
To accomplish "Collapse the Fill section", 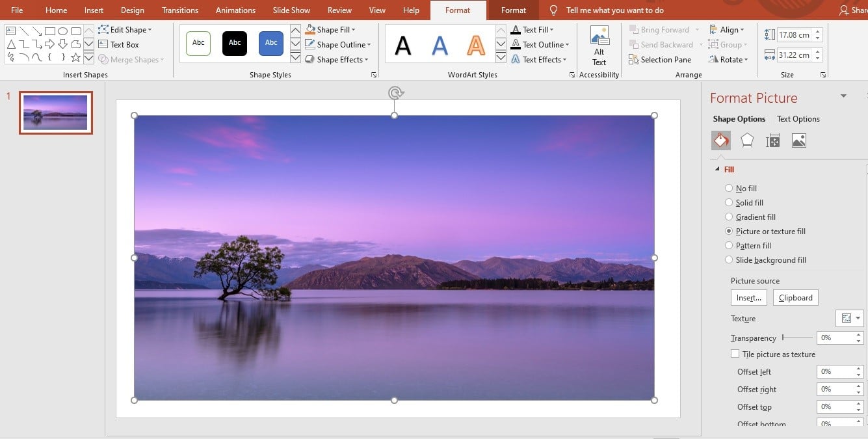I will tap(718, 170).
